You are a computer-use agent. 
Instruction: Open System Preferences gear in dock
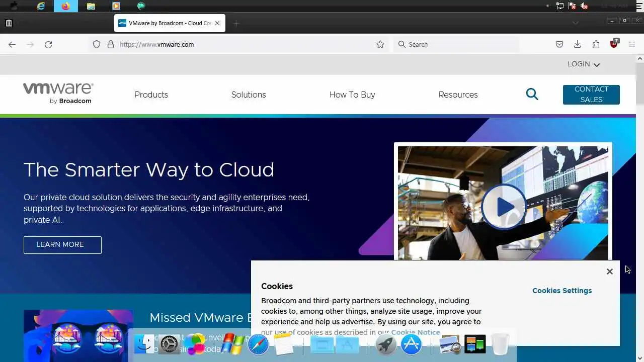169,344
